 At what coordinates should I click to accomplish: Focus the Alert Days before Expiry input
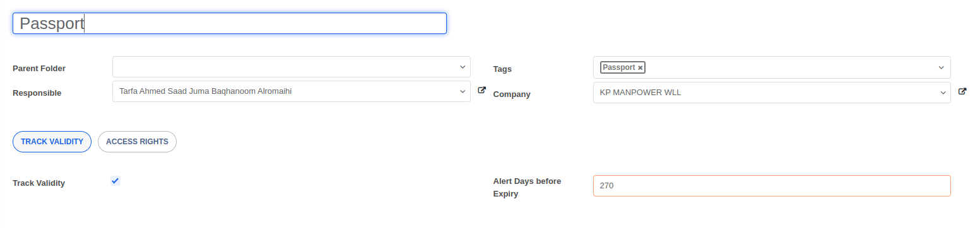point(772,186)
